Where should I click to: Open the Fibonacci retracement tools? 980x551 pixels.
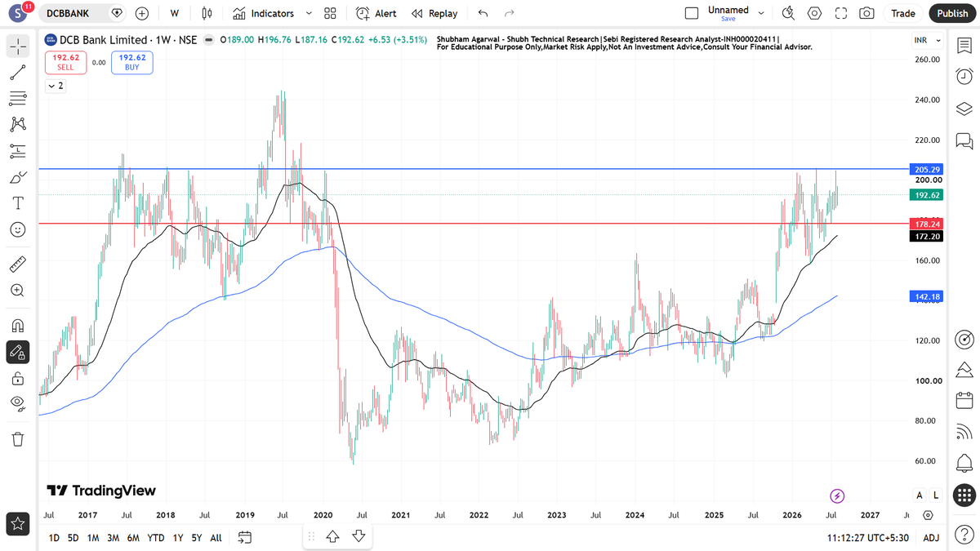17,99
